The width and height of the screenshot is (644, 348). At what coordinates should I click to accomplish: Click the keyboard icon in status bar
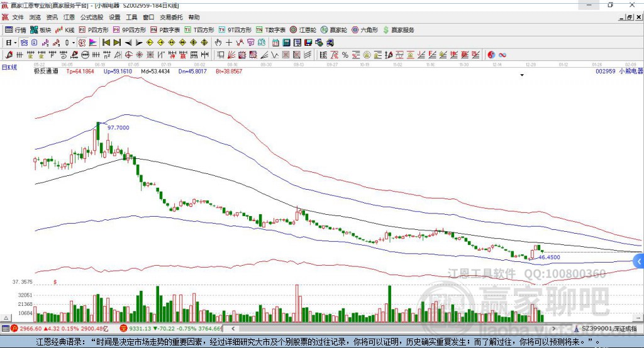pyautogui.click(x=5, y=329)
